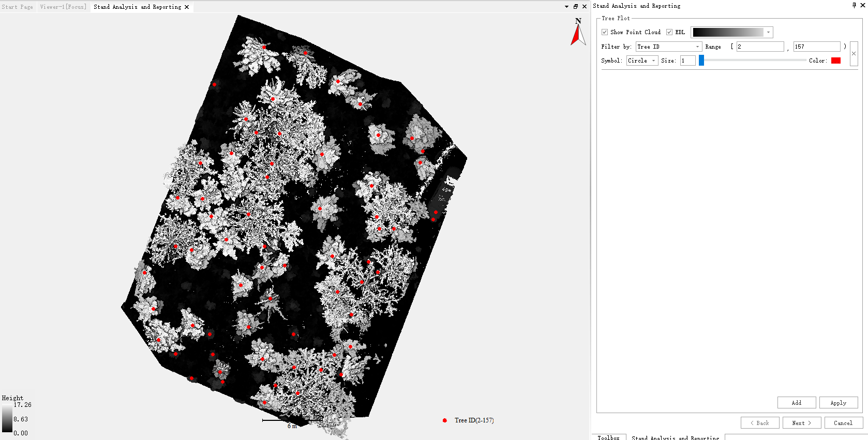Click Next to continue the wizard
868x440 pixels.
coord(801,423)
